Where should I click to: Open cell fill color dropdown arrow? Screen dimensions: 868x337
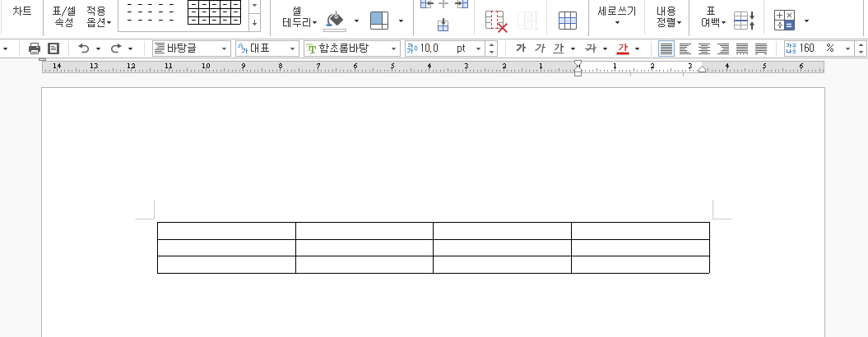[x=356, y=21]
